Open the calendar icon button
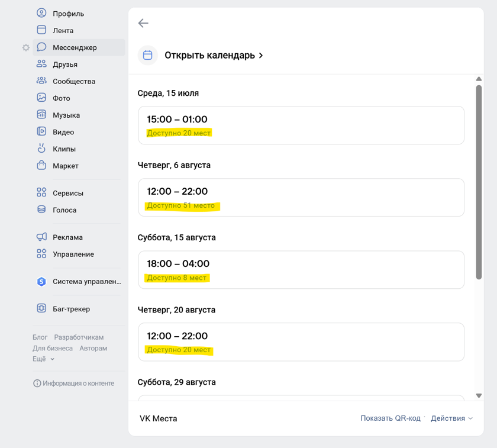The image size is (497, 448). click(x=148, y=55)
